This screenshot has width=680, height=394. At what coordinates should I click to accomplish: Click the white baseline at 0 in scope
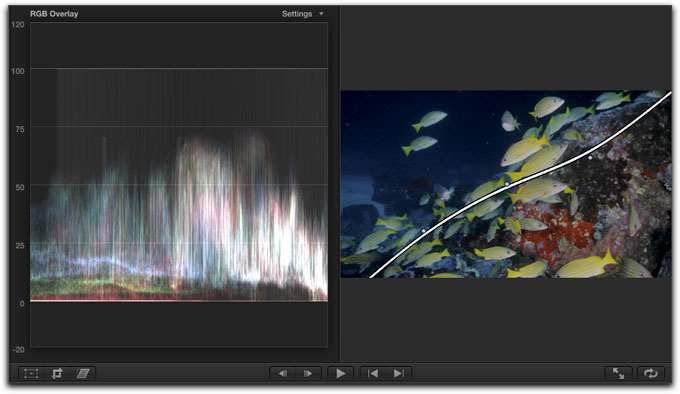179,301
